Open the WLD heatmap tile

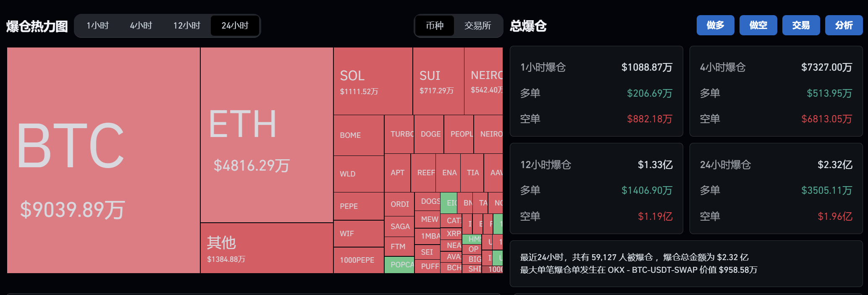(359, 174)
